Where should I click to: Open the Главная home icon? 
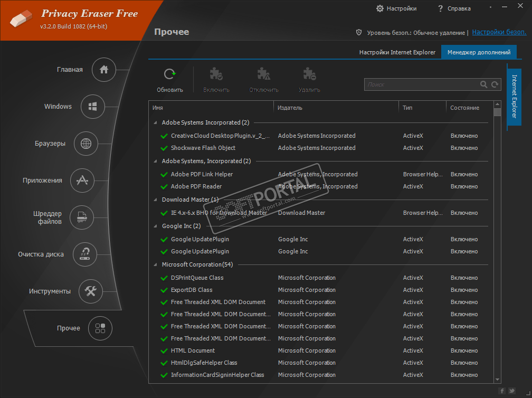coord(104,70)
